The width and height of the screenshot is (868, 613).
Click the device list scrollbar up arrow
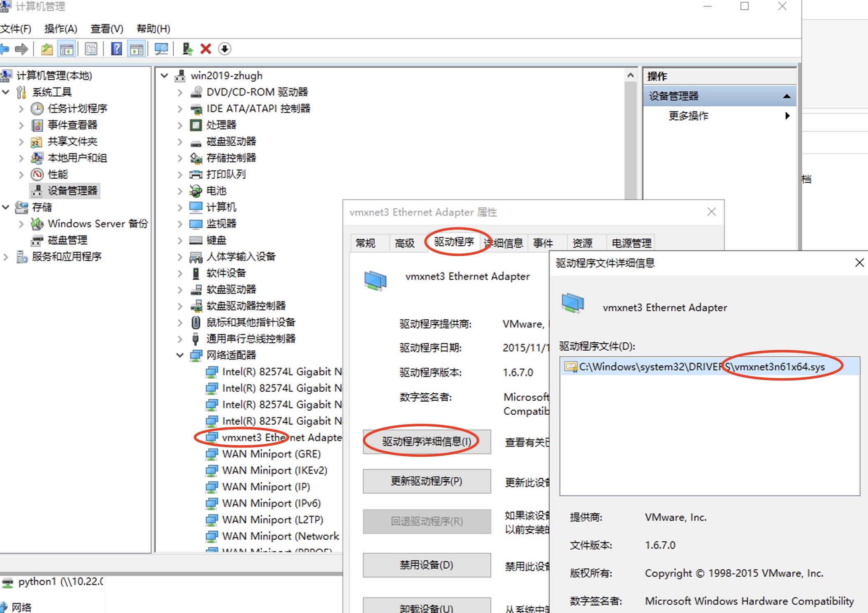[x=630, y=75]
